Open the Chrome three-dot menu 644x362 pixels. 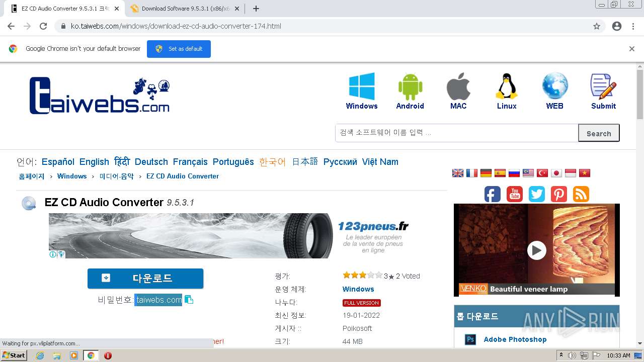click(633, 26)
